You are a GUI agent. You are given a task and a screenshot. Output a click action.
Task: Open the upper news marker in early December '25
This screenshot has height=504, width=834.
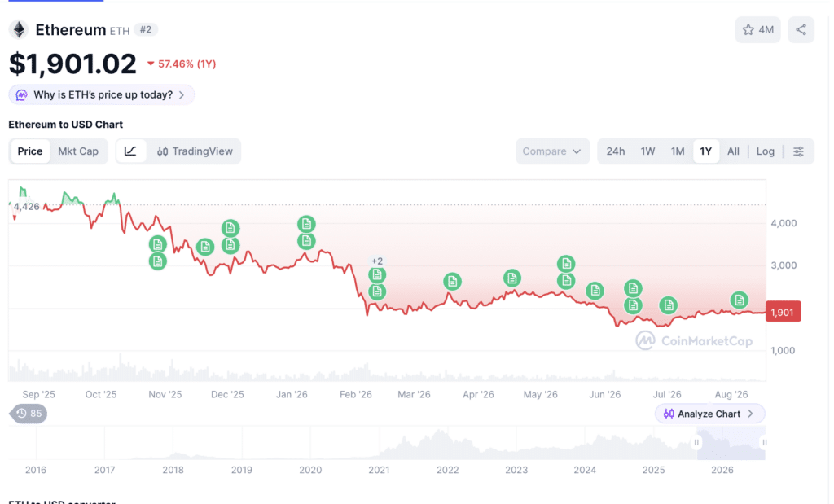(230, 228)
